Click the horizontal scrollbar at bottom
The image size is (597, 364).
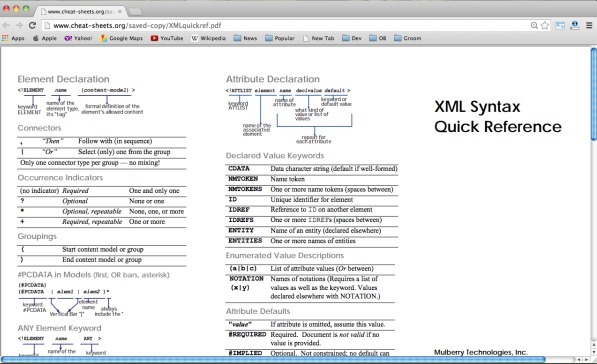tap(273, 359)
